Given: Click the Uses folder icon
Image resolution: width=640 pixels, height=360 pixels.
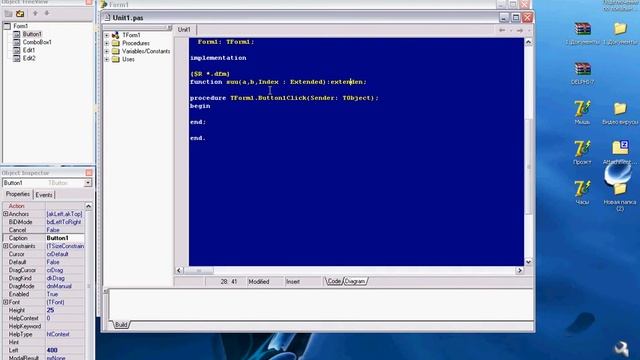Looking at the screenshot, I should tap(116, 60).
